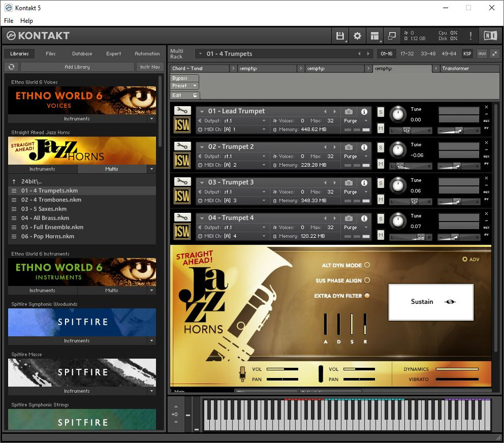
Task: Open the Preset dropdown
Action: [184, 86]
